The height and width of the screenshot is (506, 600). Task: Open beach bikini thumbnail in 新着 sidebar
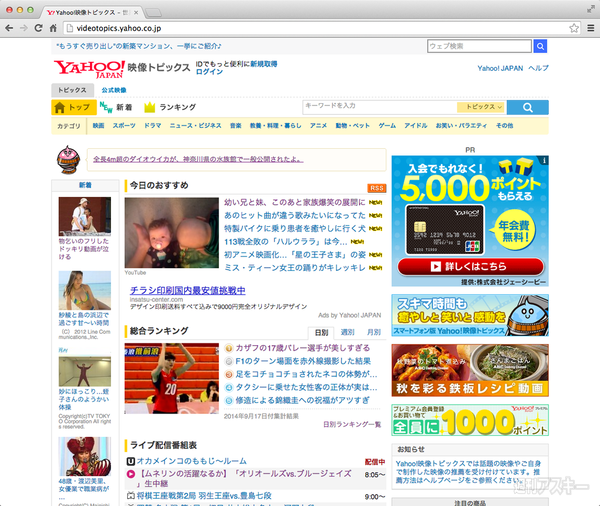pyautogui.click(x=85, y=291)
